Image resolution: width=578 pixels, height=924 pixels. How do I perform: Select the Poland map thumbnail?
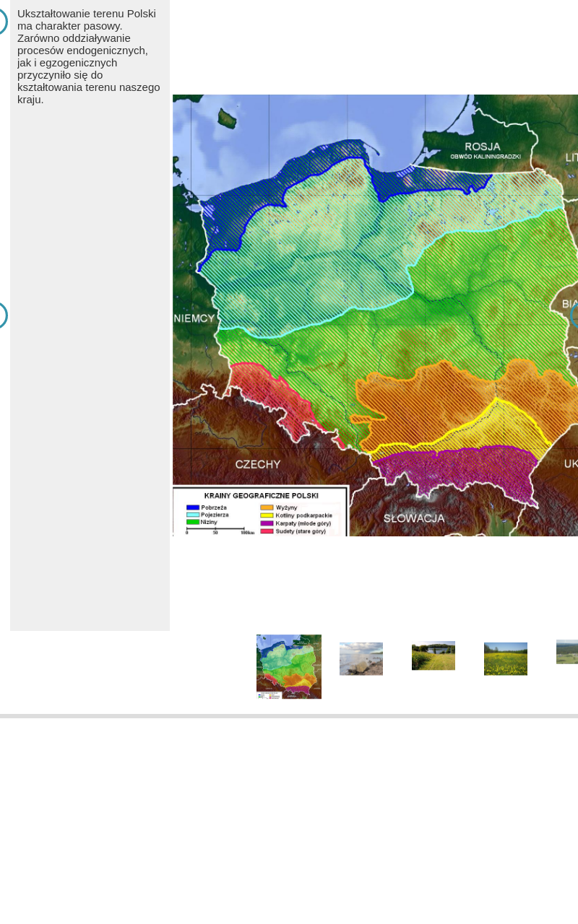click(289, 666)
